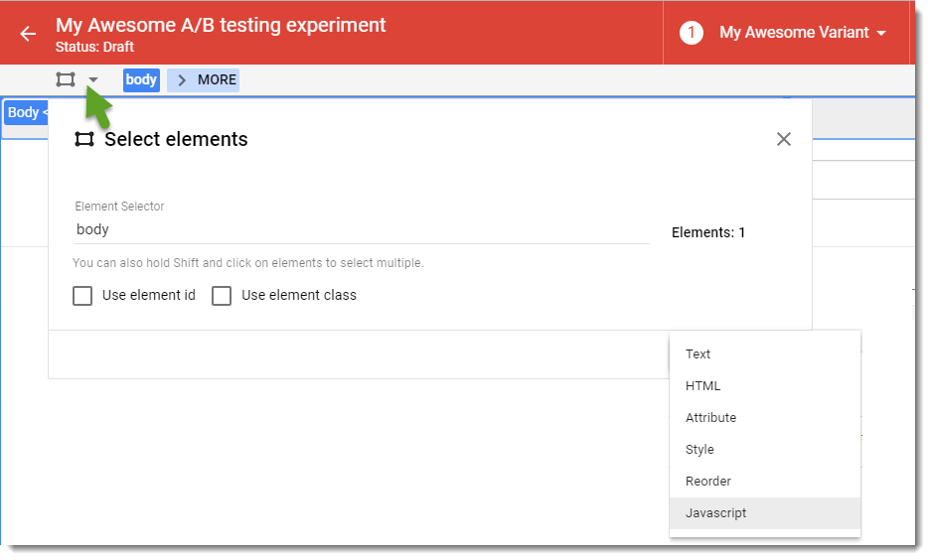Click the variant number 1 badge
This screenshot has width=930, height=560.
point(691,33)
